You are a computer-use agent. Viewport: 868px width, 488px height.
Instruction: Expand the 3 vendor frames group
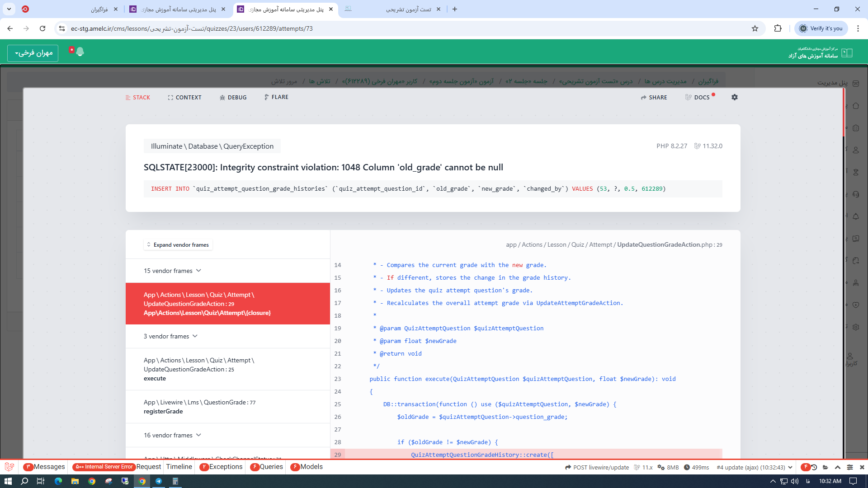point(170,336)
